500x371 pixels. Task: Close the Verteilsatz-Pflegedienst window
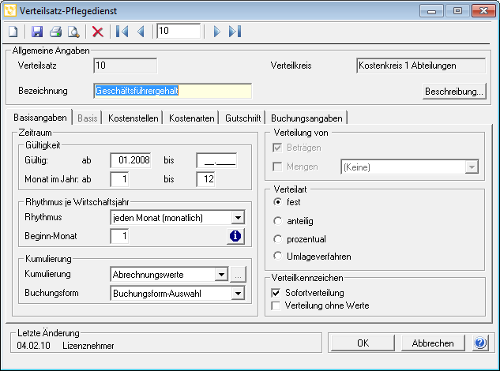point(483,11)
